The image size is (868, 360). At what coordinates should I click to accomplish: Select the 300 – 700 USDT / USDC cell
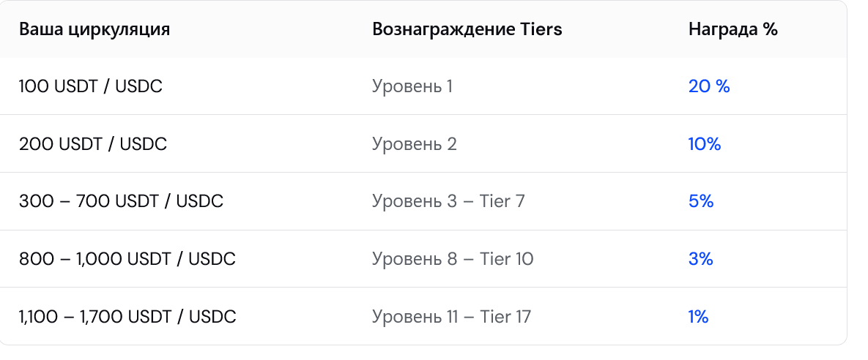point(122,201)
